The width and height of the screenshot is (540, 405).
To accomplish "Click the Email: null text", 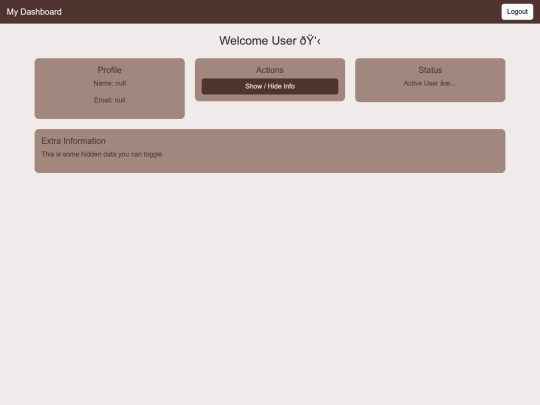I will (110, 100).
